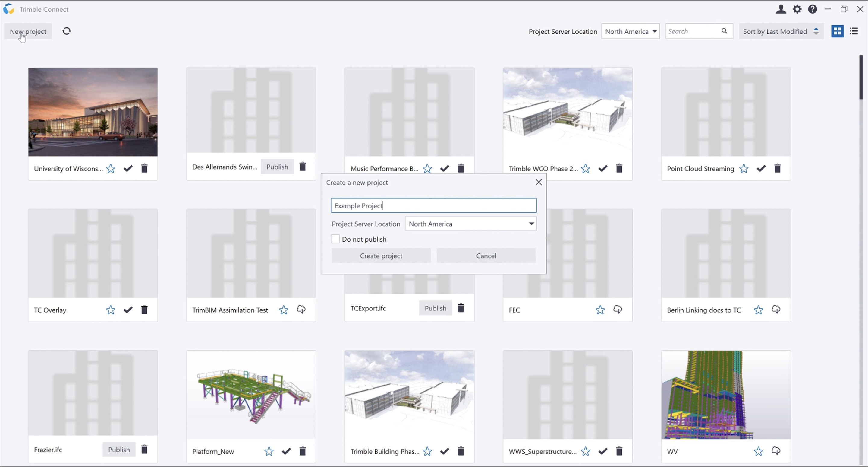The height and width of the screenshot is (467, 868).
Task: Star the TrimBIM Assimilation Test project
Action: point(284,310)
